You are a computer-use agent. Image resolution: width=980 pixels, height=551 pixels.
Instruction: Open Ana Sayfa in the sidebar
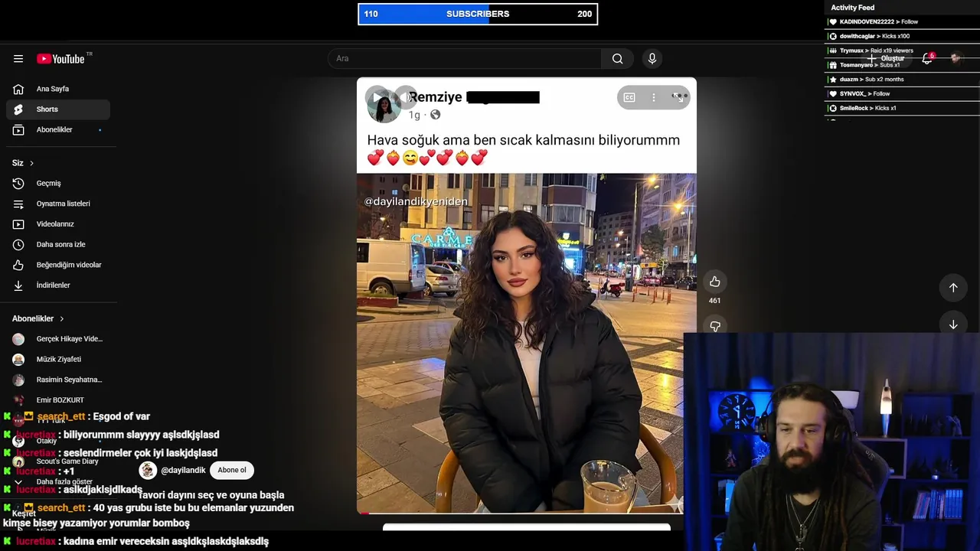click(x=58, y=89)
